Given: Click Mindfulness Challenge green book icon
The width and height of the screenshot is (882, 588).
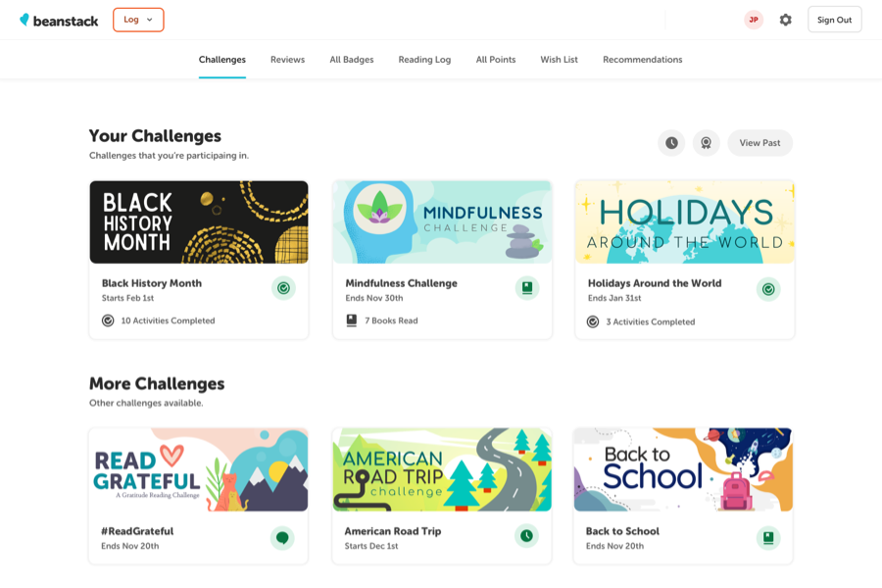Looking at the screenshot, I should click(527, 288).
